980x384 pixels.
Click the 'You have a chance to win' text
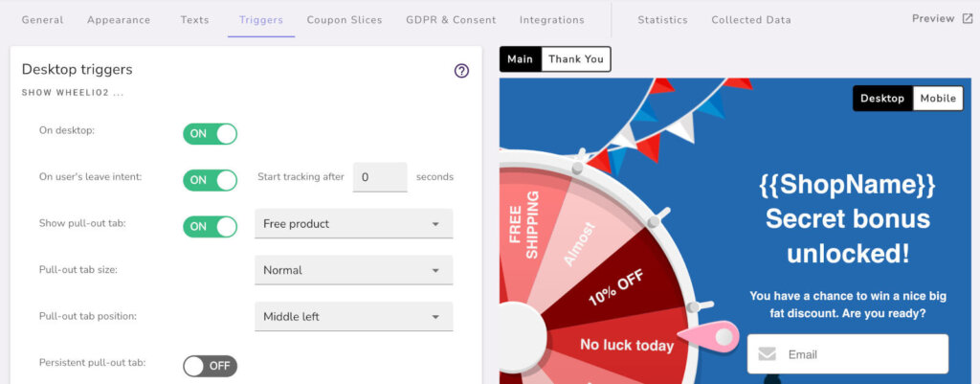tap(848, 304)
